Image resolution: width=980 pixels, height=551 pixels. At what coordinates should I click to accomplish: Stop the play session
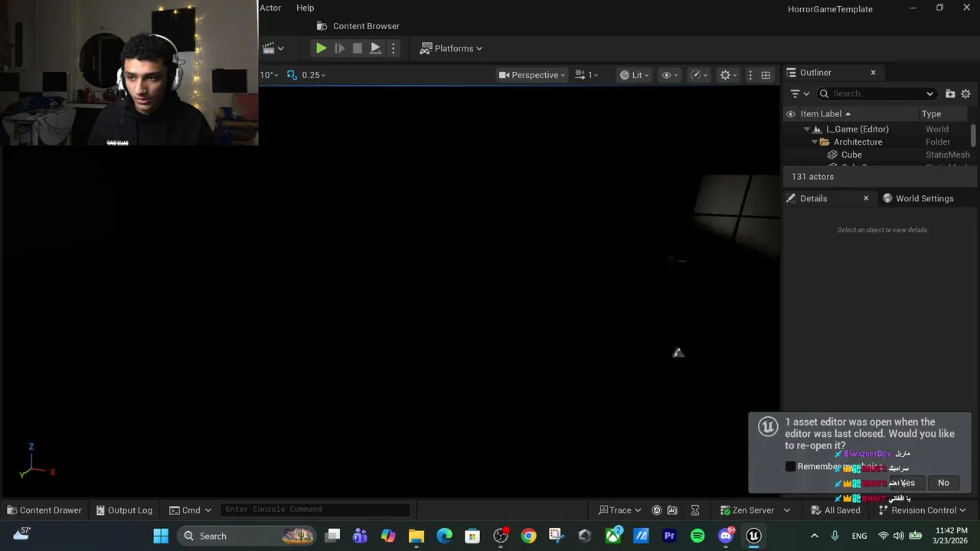358,48
